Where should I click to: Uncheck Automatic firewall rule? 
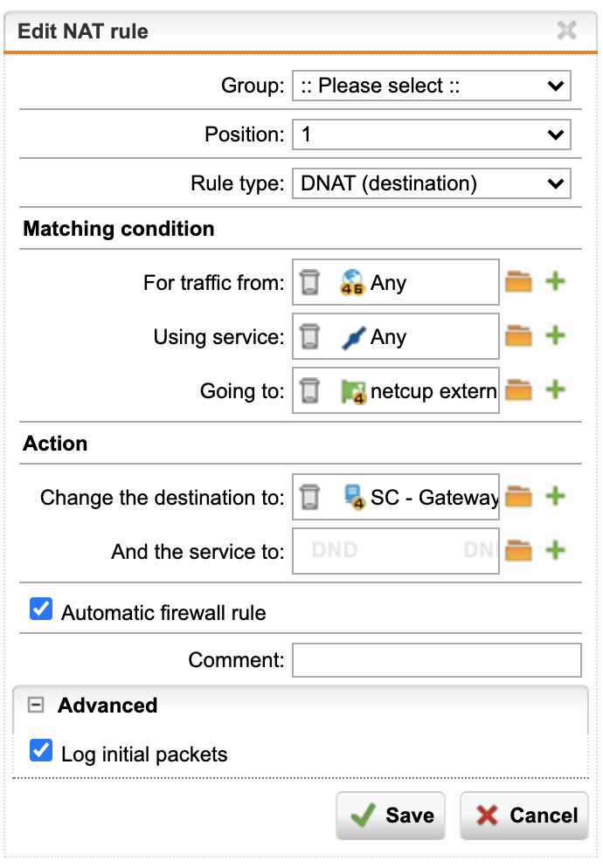[41, 609]
